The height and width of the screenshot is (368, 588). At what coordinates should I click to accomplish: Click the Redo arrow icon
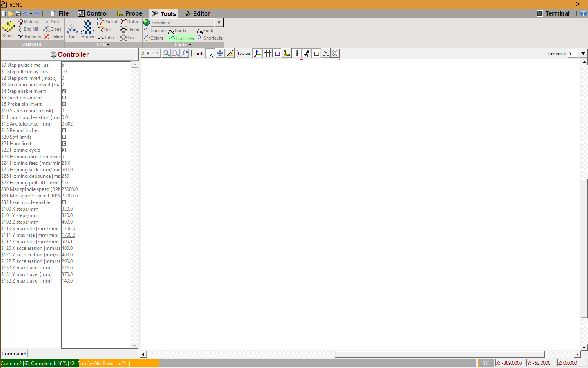click(x=38, y=13)
